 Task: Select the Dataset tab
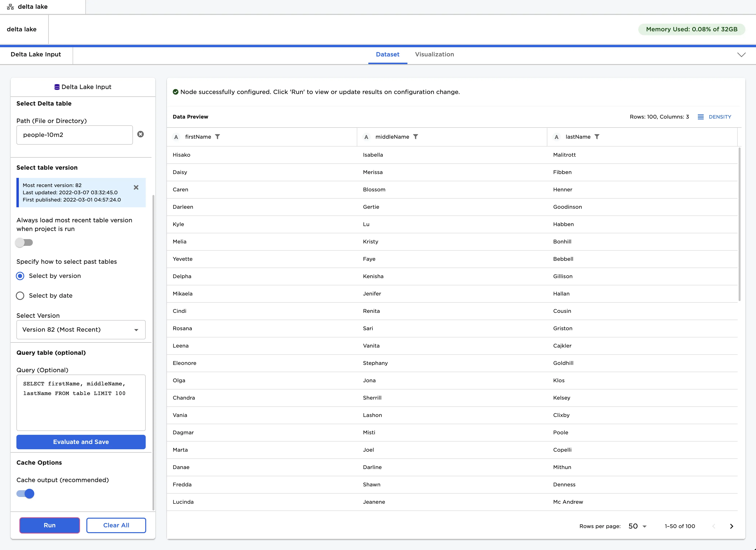point(387,54)
